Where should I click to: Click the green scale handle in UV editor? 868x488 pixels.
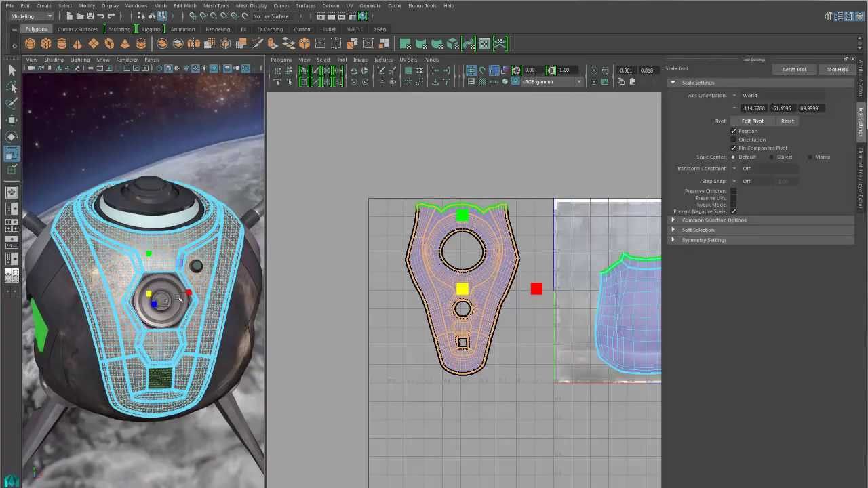pyautogui.click(x=462, y=216)
